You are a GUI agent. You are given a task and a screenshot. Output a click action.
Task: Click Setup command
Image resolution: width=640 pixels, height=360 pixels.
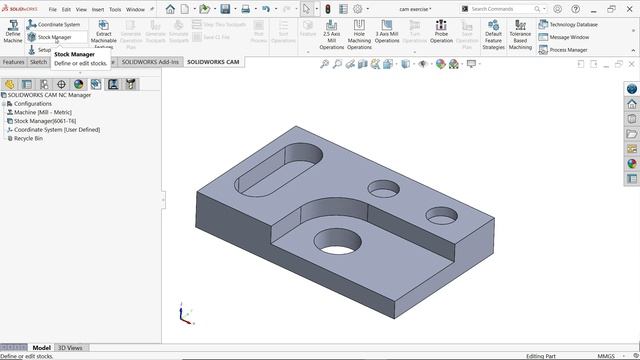tap(40, 50)
